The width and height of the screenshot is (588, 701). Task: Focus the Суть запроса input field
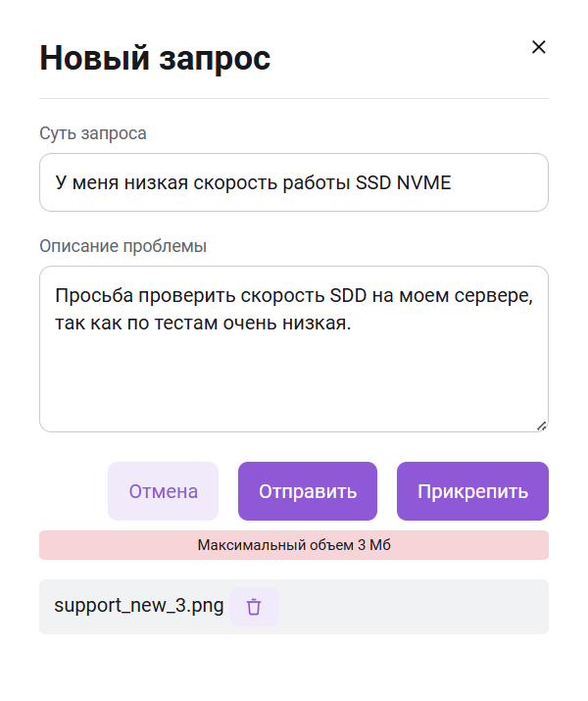click(x=294, y=182)
